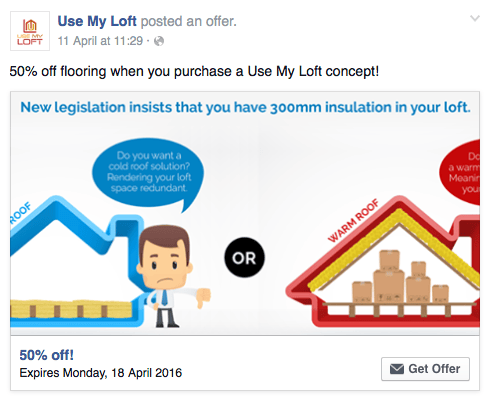
Task: Click the black OR circle in the image
Action: [244, 257]
